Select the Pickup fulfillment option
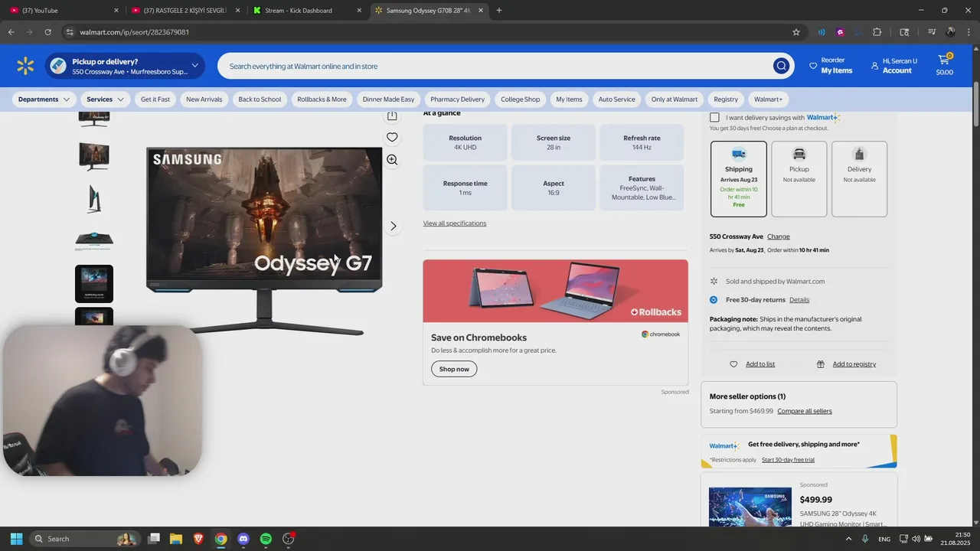 799,179
